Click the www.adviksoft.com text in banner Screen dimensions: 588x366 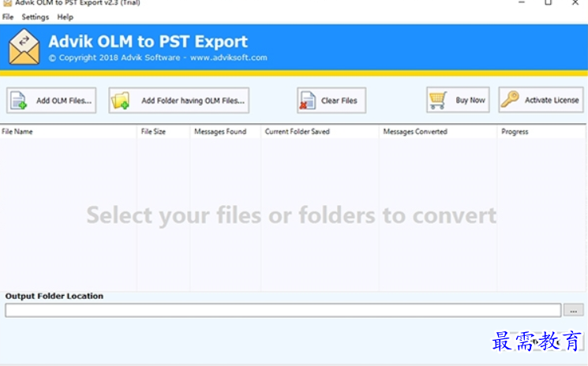coord(229,58)
